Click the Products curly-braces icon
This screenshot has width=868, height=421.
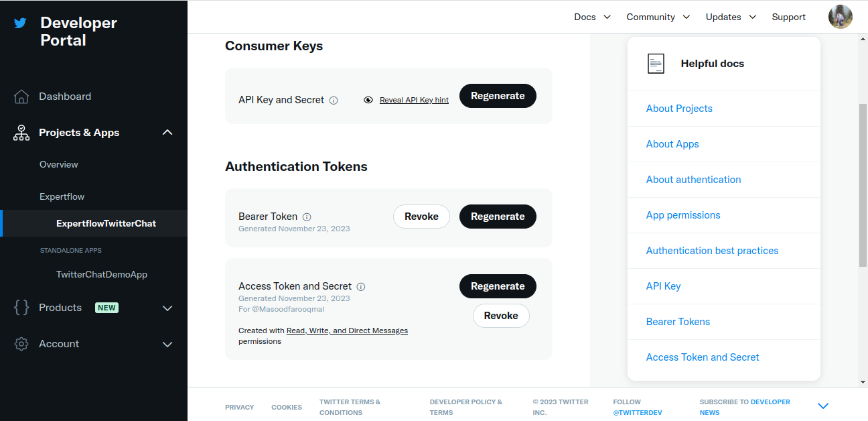click(21, 308)
